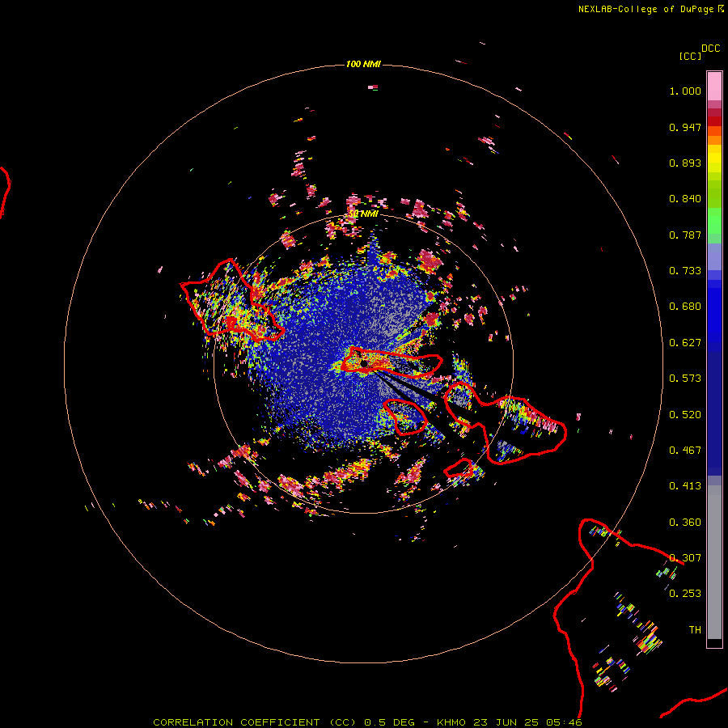Click the 0.253 scale value

click(x=685, y=594)
